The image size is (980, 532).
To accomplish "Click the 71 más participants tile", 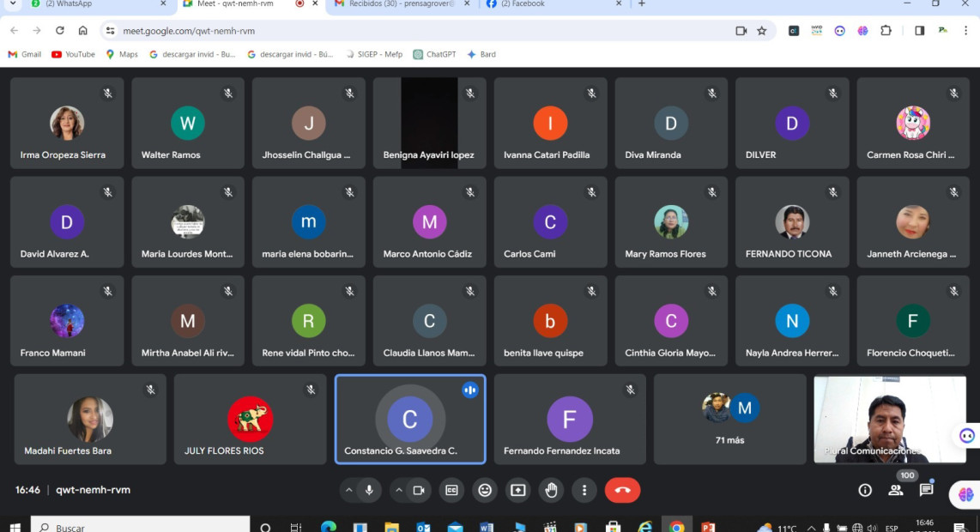I will [x=729, y=419].
